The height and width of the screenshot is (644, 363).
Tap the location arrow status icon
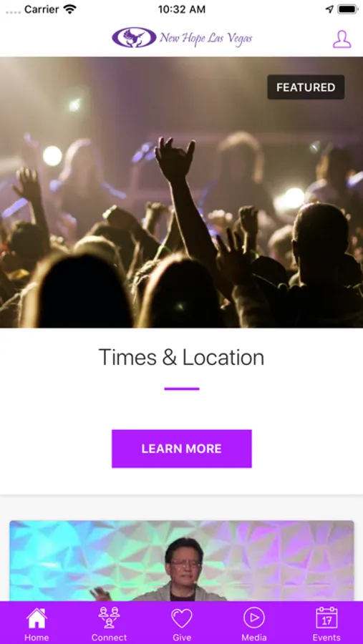point(329,9)
